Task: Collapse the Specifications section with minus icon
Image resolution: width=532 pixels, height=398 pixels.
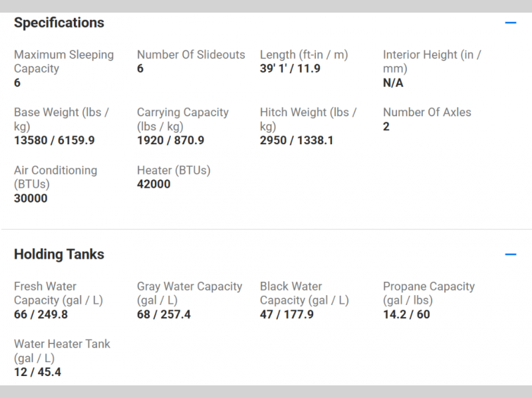Action: (510, 23)
